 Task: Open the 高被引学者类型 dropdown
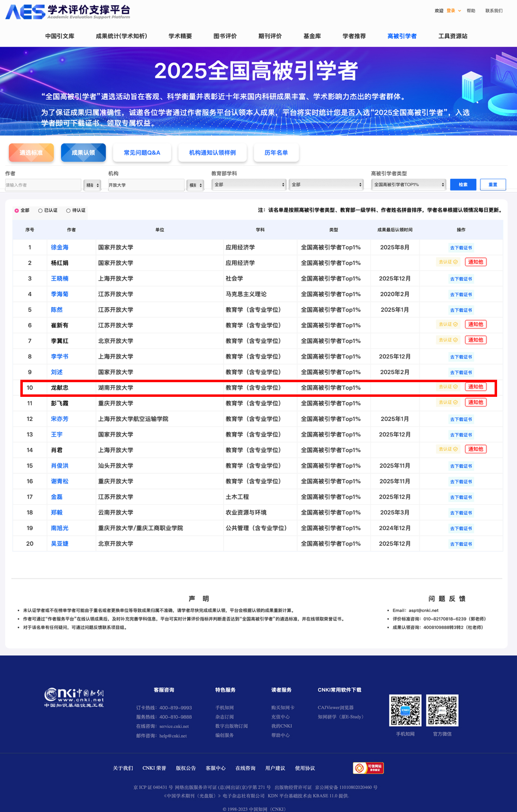pyautogui.click(x=408, y=185)
